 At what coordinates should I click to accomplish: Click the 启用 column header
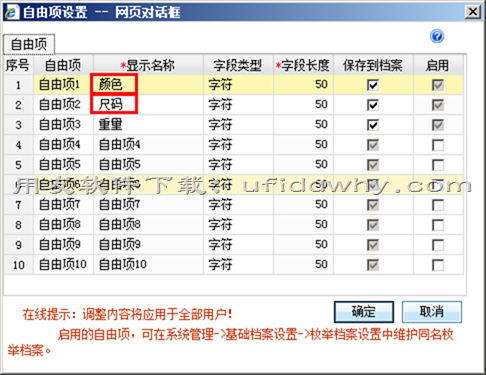(x=438, y=65)
